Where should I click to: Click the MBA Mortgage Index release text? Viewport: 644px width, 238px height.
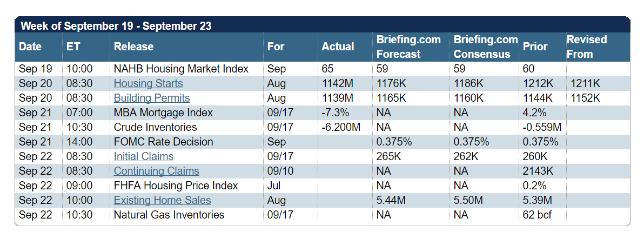(x=164, y=113)
